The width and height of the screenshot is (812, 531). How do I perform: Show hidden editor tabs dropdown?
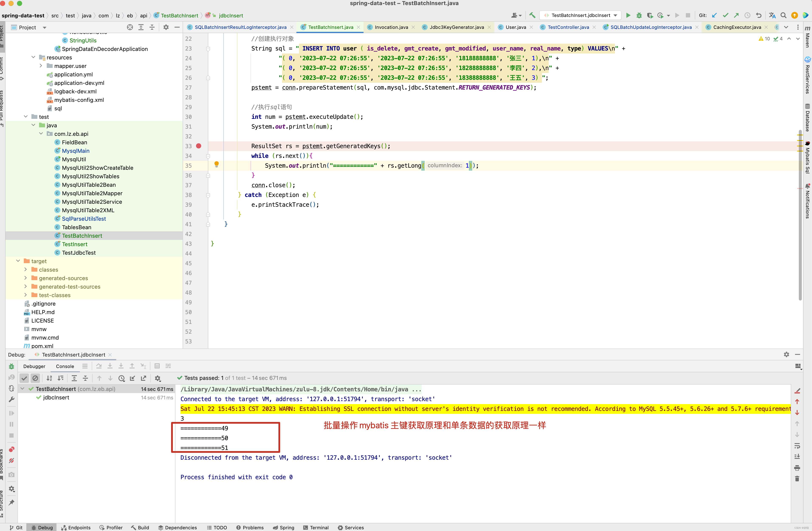[x=786, y=27]
